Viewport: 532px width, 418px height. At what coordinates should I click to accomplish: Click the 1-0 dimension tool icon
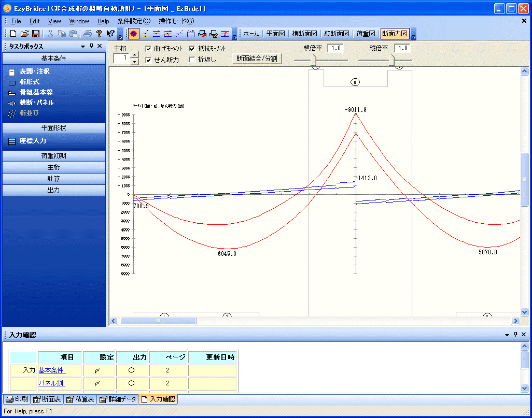(x=191, y=34)
